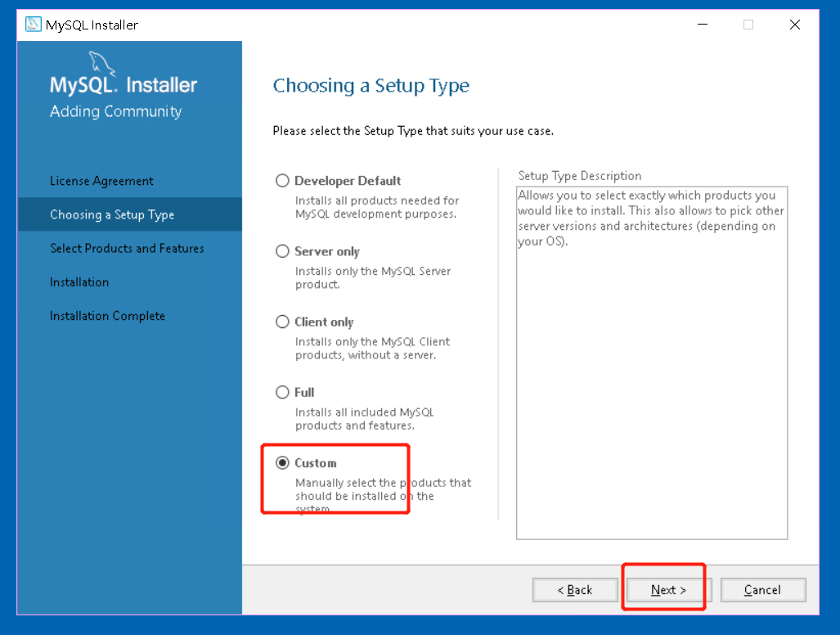
Task: Select Choosing a Setup Type step
Action: pyautogui.click(x=130, y=214)
